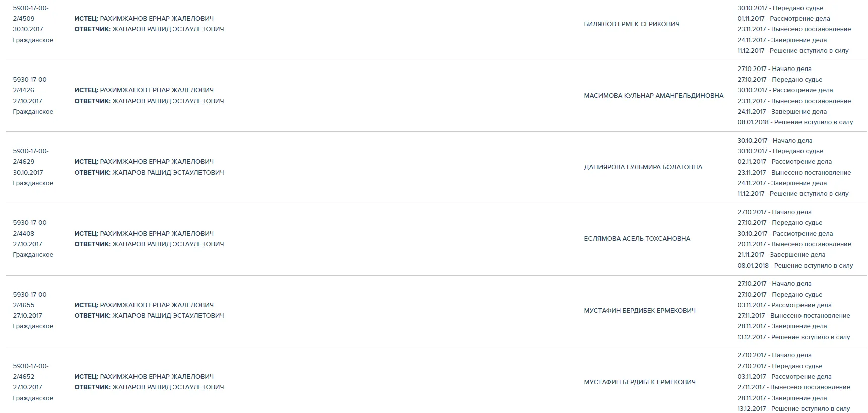
Task: Click judge ДАНИЯРОВА ГУЛЬМИРА БОЛАТОВНА
Action: point(643,167)
